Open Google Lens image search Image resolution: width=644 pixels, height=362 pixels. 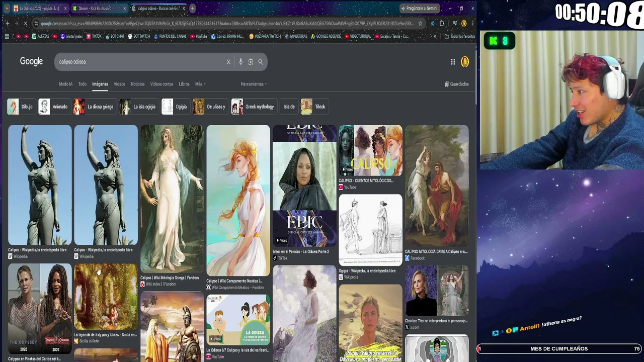click(x=251, y=62)
